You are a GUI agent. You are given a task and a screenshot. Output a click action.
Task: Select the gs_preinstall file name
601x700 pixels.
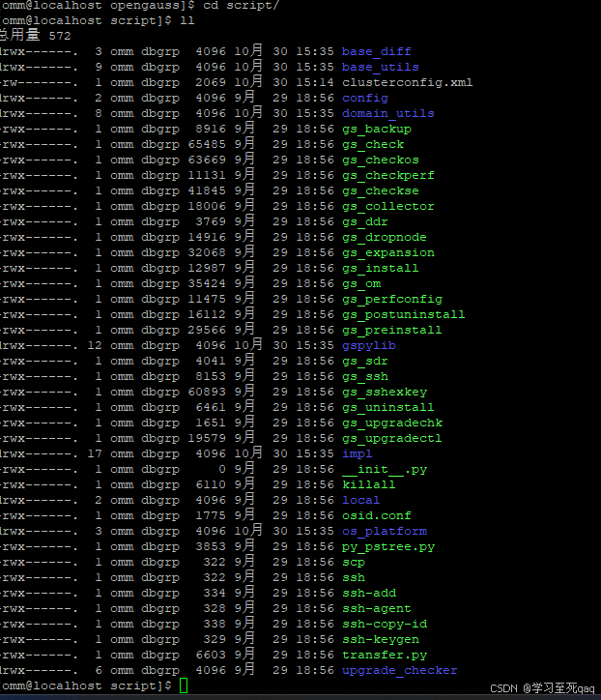click(x=391, y=330)
